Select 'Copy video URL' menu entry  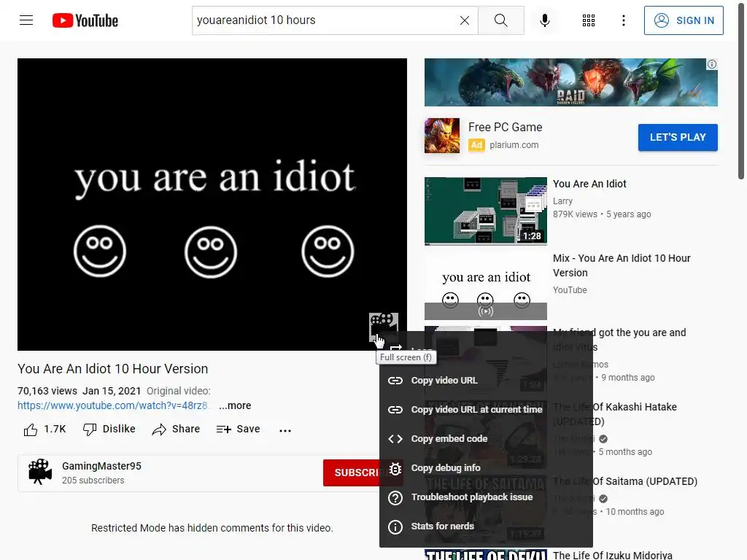coord(486,381)
